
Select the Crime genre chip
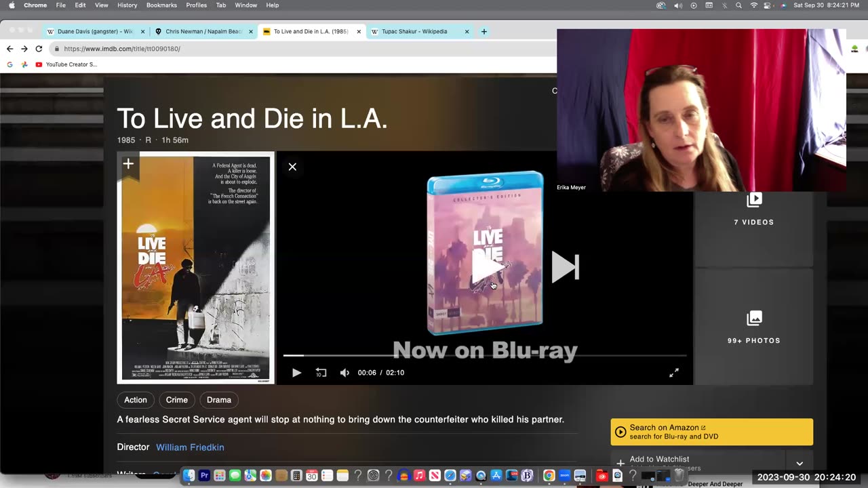click(177, 400)
